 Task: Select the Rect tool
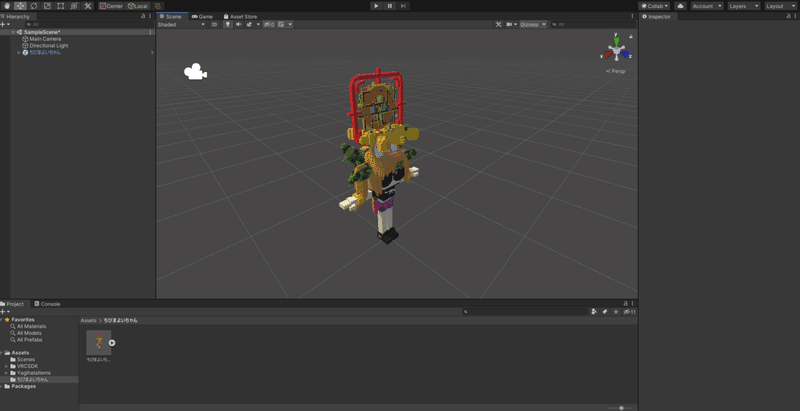61,6
